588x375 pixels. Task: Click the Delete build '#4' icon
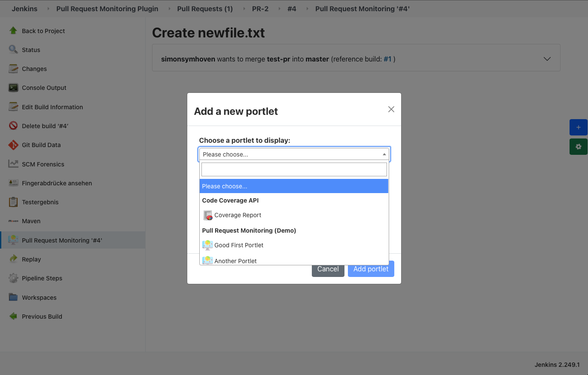(x=13, y=126)
